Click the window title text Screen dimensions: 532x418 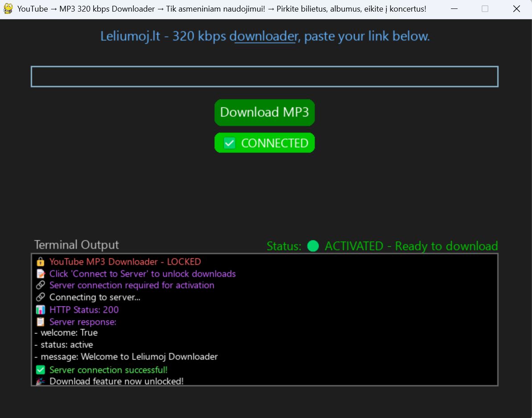(x=221, y=9)
